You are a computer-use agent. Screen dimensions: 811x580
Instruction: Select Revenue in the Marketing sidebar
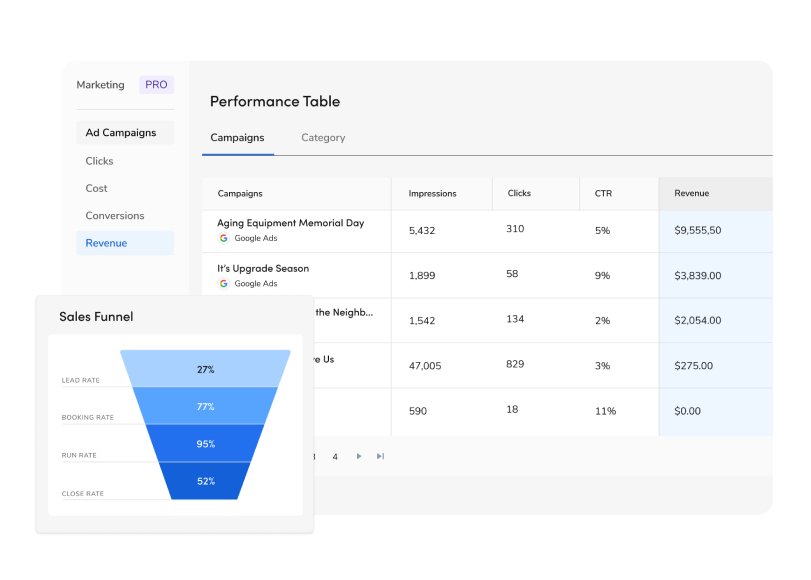coord(104,242)
